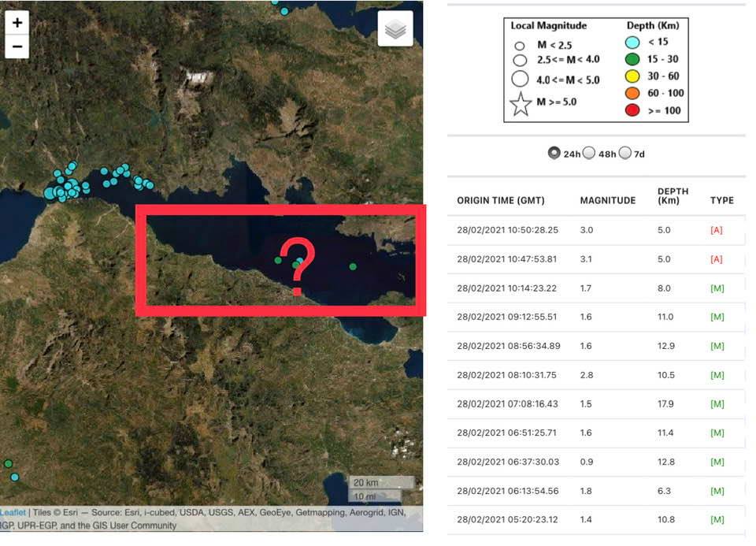
Task: Click the cyan < 15 depth legend swatch
Action: pos(632,43)
